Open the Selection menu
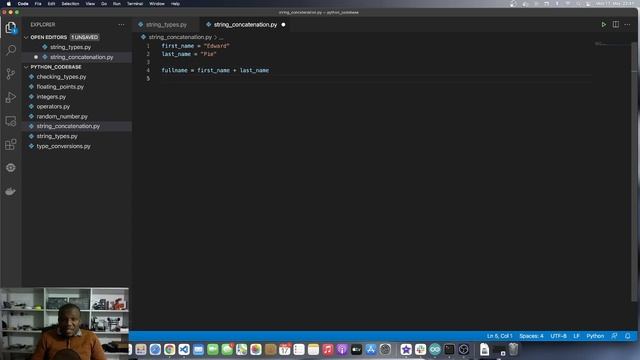The image size is (640, 360). click(70, 4)
